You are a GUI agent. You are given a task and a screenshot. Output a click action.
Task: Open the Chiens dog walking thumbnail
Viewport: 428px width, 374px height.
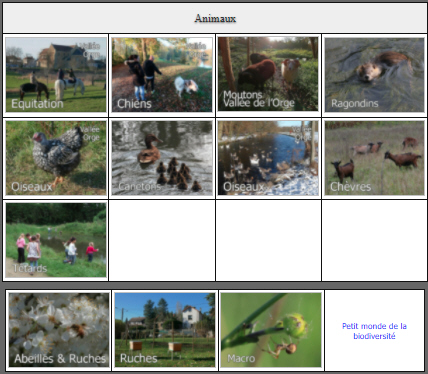click(162, 75)
